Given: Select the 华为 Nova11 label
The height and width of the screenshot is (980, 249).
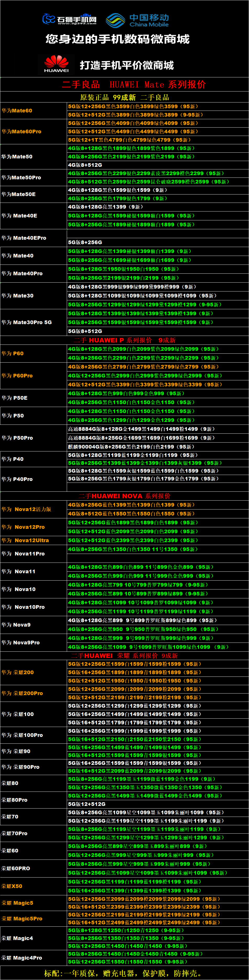Looking at the screenshot, I should (x=18, y=571).
